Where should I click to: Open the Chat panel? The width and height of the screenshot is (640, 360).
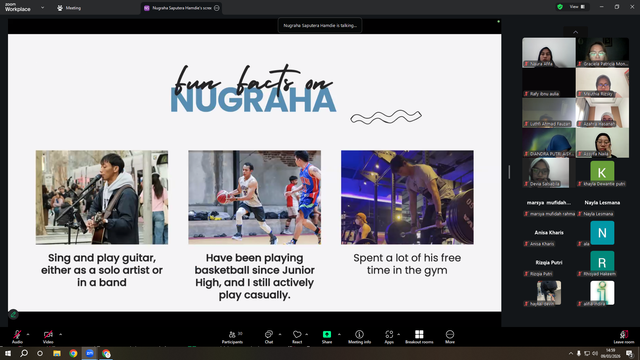click(269, 336)
